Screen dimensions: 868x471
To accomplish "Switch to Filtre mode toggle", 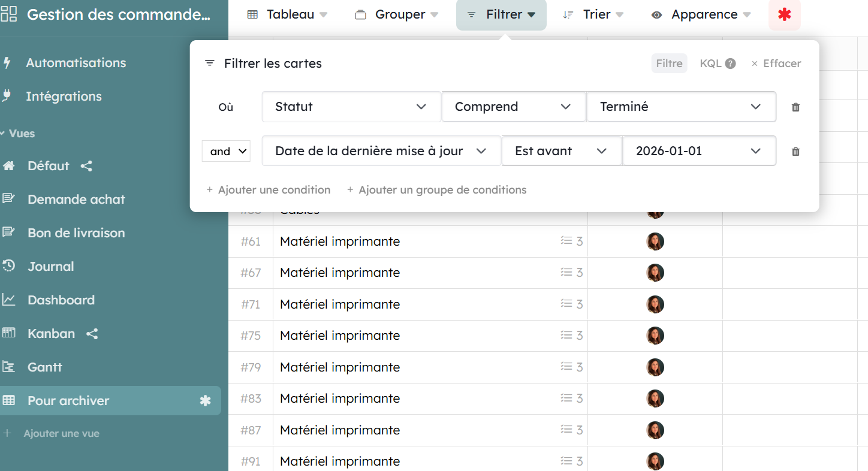I will coord(669,64).
